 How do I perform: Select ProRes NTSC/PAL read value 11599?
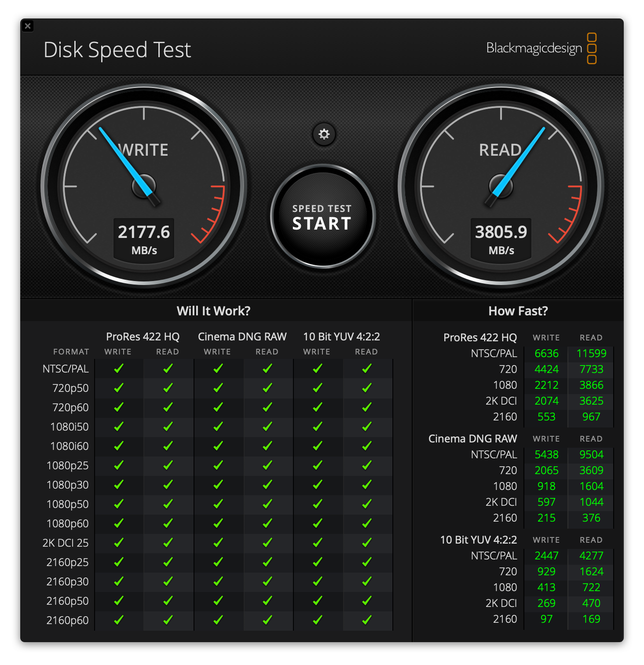click(591, 353)
